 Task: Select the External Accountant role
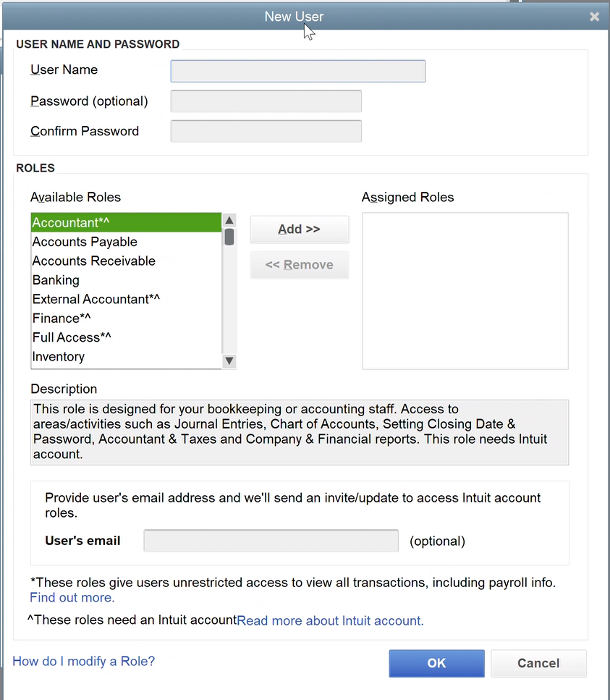click(96, 299)
